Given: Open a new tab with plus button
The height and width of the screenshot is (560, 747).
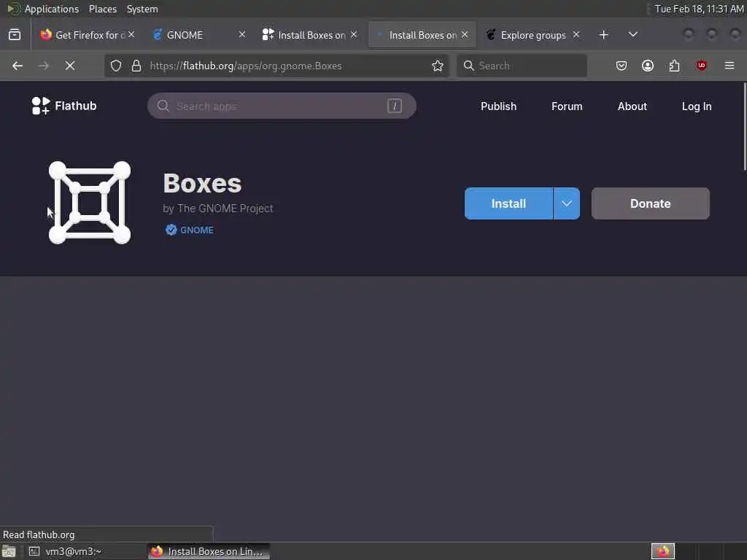Looking at the screenshot, I should pos(603,35).
